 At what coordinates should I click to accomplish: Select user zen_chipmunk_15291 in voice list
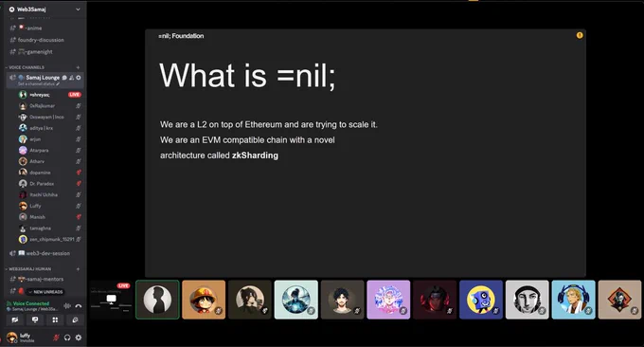click(x=51, y=239)
